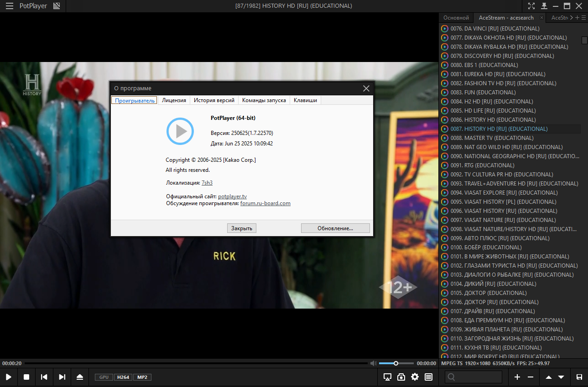Click stream icon beside 0099. АВТО ПЛЮС
Image resolution: width=588 pixels, height=387 pixels.
tap(445, 238)
